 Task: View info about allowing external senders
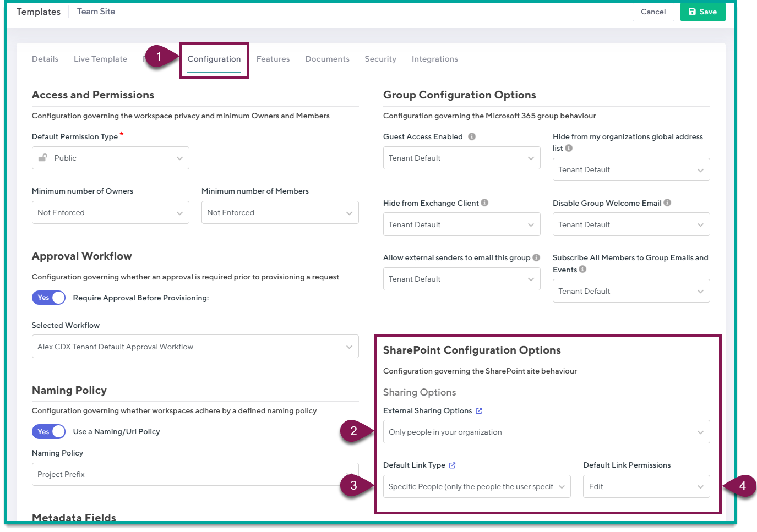tap(536, 257)
